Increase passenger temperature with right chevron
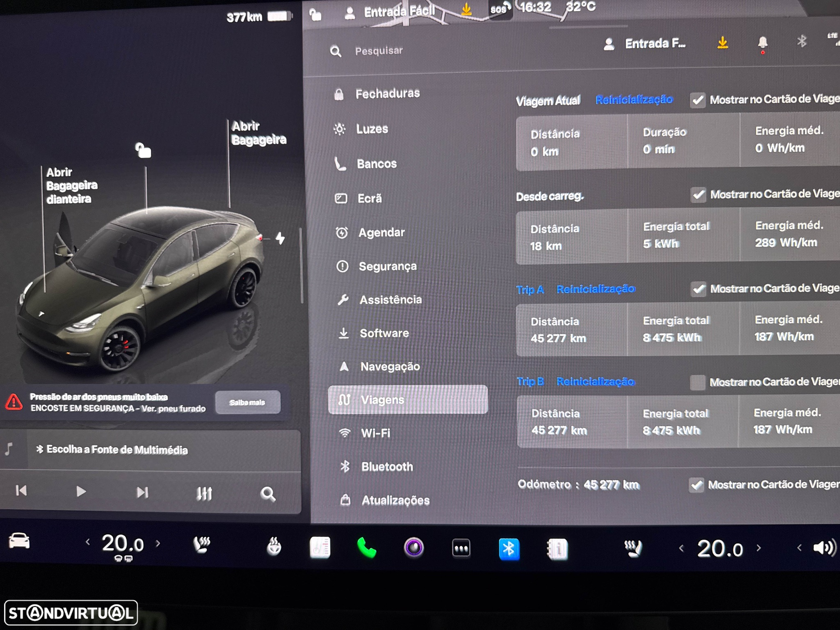840x630 pixels. click(758, 548)
